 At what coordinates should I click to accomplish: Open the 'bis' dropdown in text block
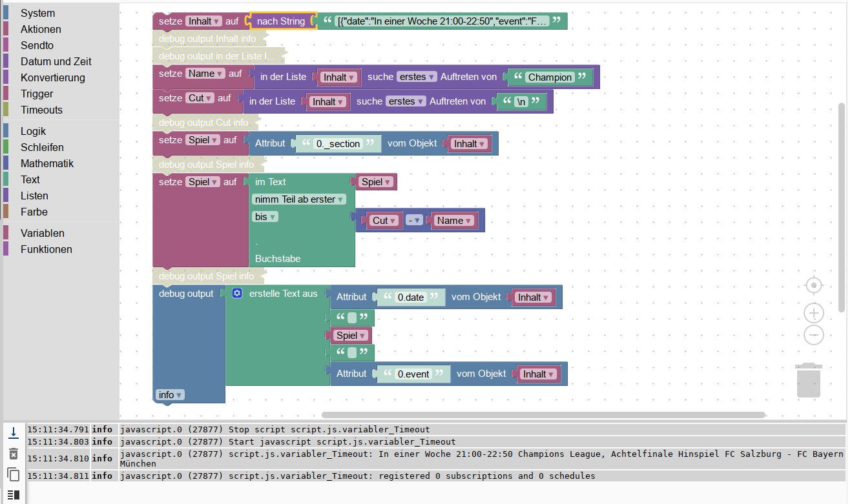coord(265,217)
